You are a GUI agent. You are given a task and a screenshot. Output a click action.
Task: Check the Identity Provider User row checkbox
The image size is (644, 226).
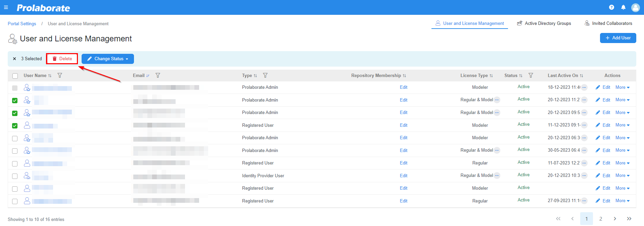pyautogui.click(x=15, y=176)
